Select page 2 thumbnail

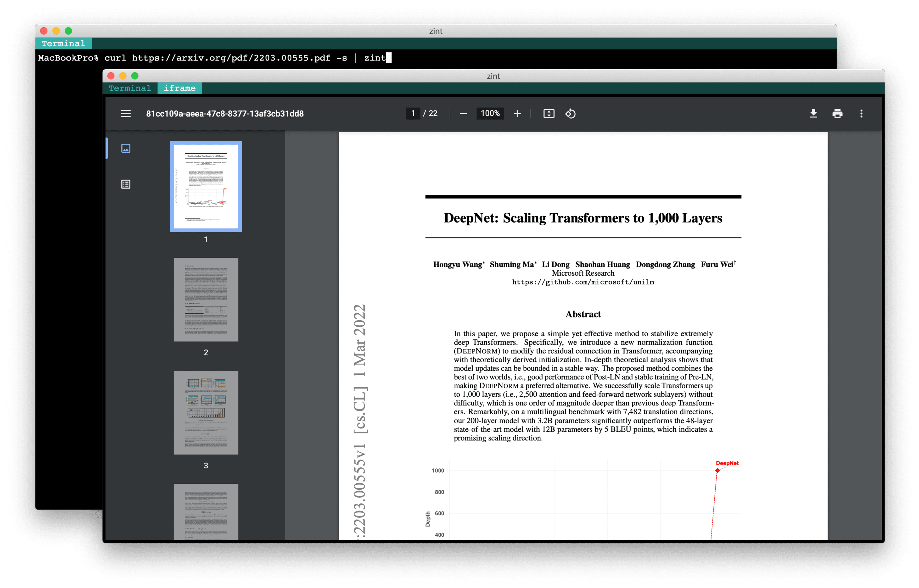click(x=206, y=299)
